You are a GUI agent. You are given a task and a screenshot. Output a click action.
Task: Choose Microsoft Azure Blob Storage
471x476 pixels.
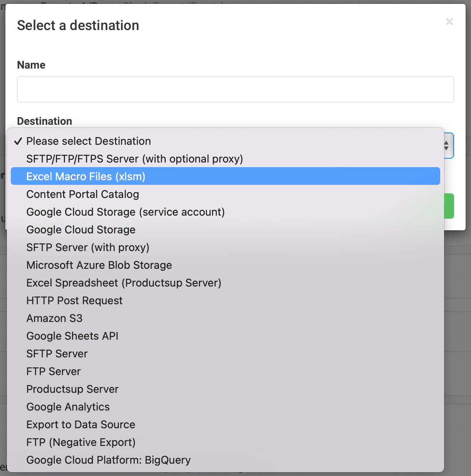tap(99, 265)
